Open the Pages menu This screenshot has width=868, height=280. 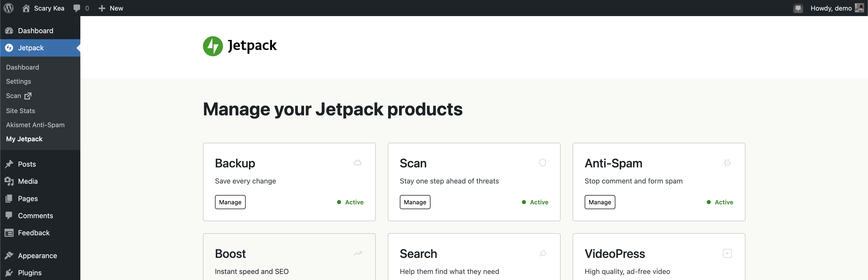coord(40,198)
